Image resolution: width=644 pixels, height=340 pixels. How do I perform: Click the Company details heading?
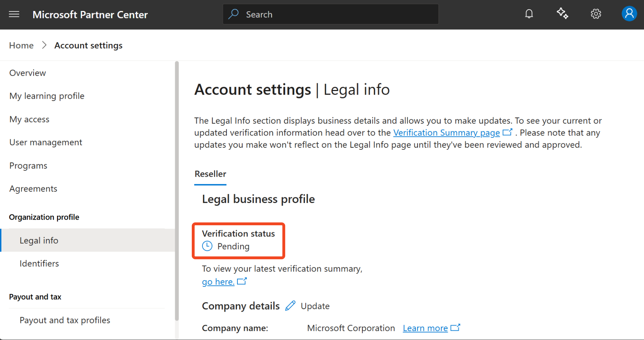(x=241, y=306)
